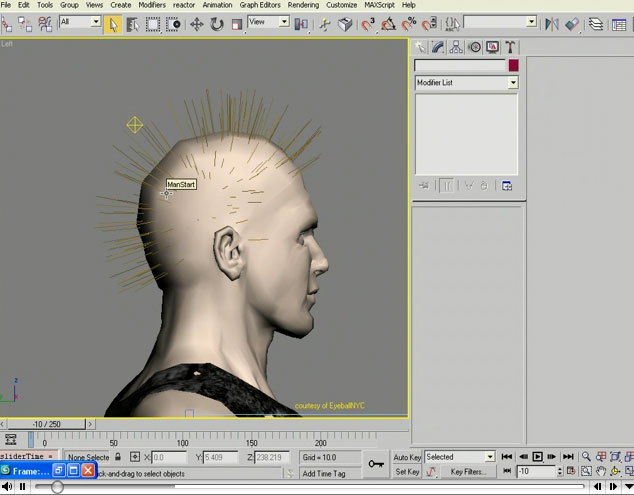Viewport: 634px width, 495px height.
Task: Open the Utilities hammer panel
Action: [x=510, y=47]
